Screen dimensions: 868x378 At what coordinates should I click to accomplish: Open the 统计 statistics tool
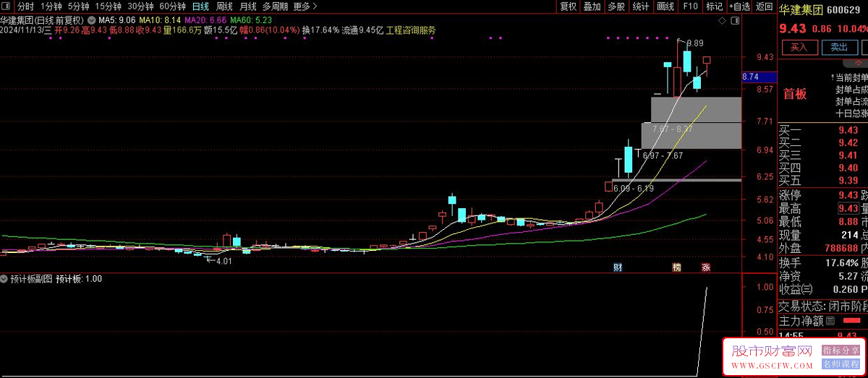pyautogui.click(x=641, y=7)
